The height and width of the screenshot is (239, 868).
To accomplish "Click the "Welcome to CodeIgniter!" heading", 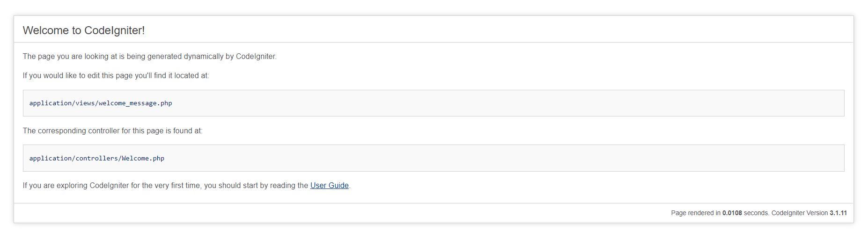I will [84, 30].
